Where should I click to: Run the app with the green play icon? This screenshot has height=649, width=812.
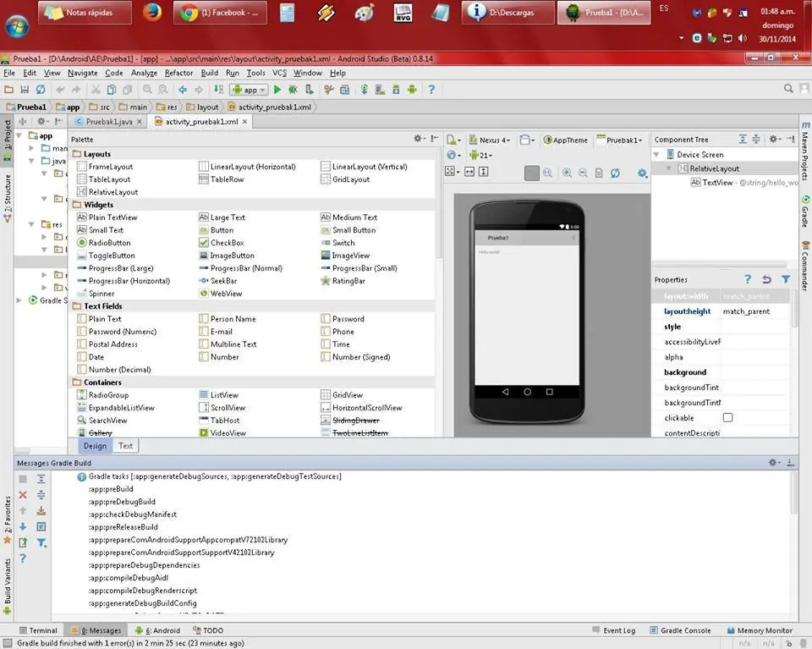click(x=277, y=90)
